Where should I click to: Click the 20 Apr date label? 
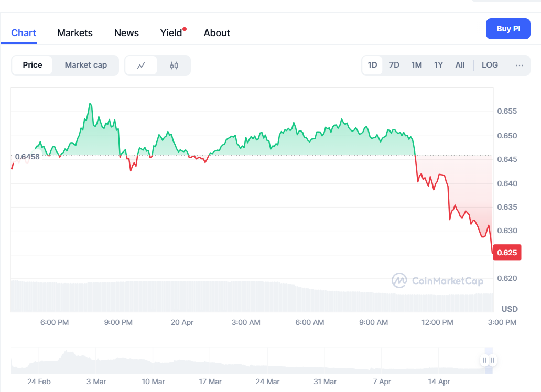[182, 323]
